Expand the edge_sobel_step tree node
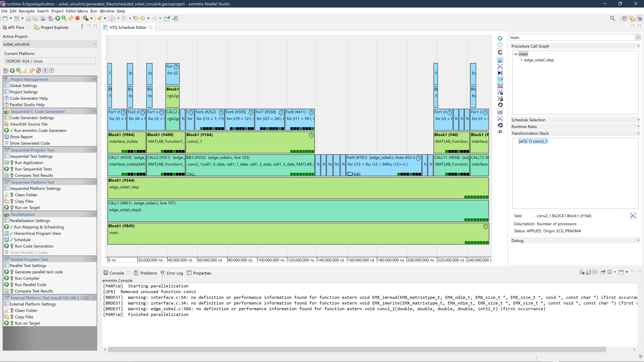Screen dimensions: 644x362 [x=521, y=60]
